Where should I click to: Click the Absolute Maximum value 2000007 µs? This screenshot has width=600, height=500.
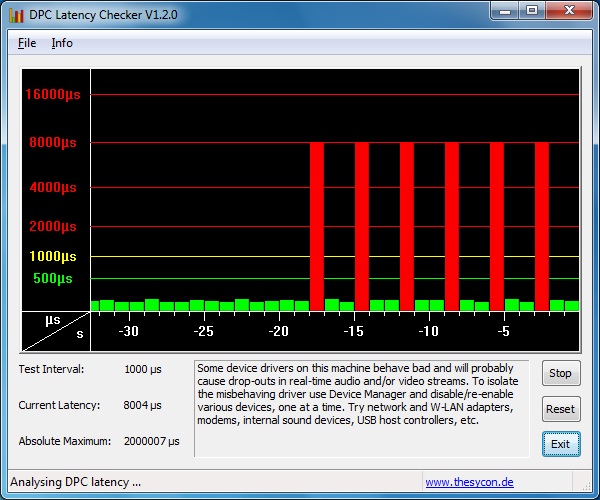tap(152, 441)
